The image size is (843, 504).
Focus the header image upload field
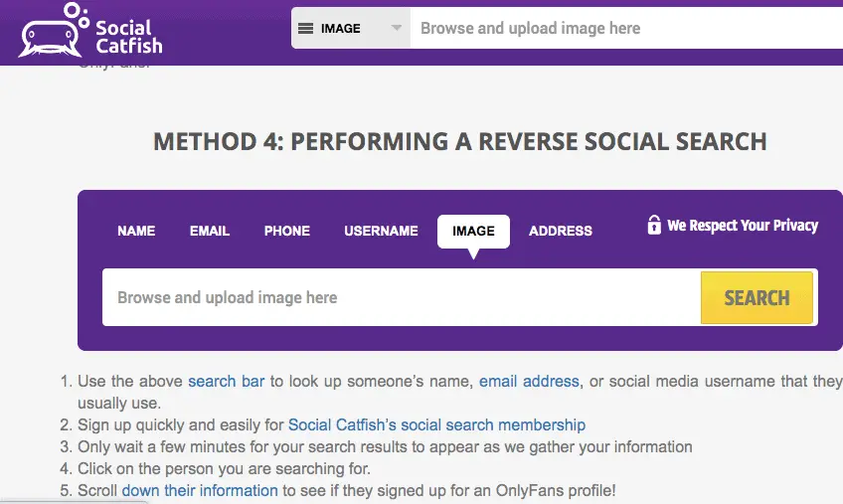(626, 28)
